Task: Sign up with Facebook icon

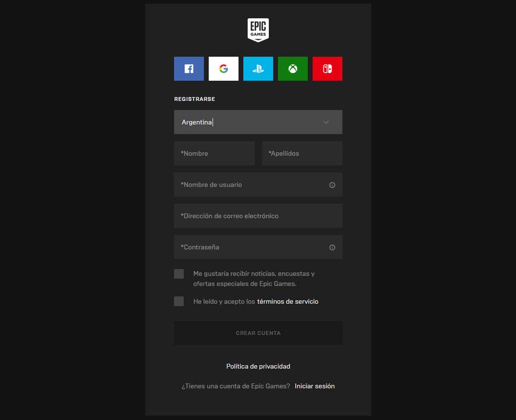Action: 189,69
